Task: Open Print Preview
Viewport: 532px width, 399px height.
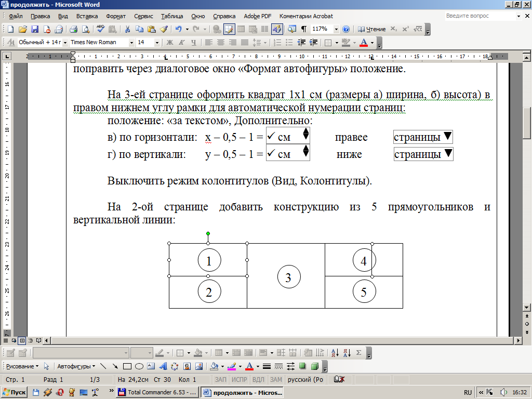Action: 86,29
